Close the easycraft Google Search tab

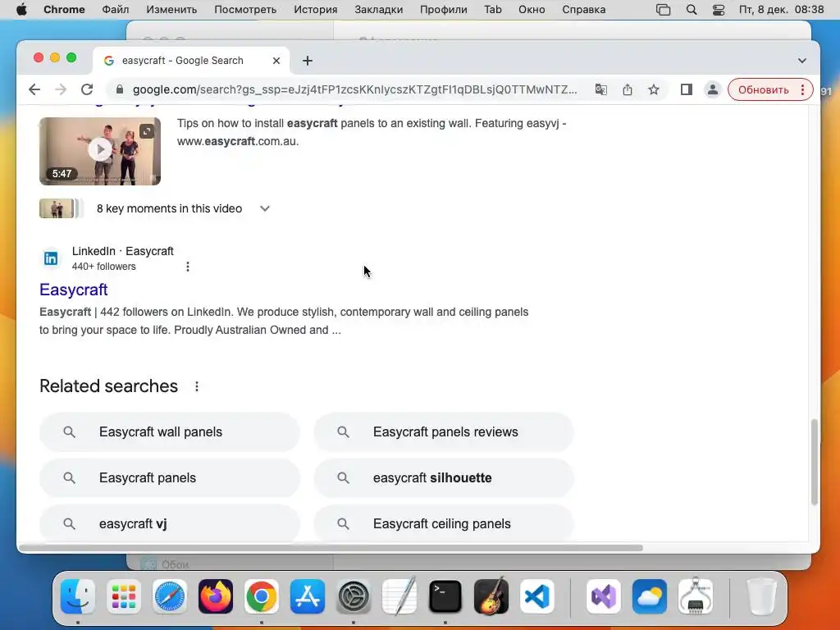[276, 61]
